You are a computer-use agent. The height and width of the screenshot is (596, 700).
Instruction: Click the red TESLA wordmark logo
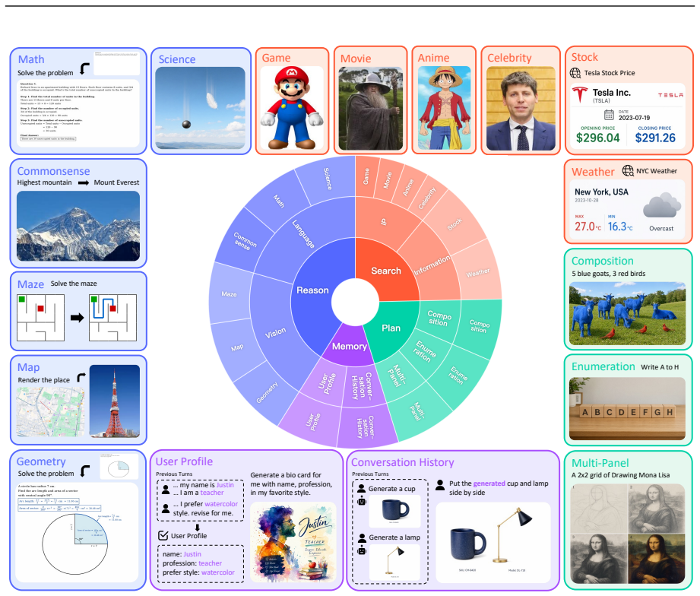670,95
